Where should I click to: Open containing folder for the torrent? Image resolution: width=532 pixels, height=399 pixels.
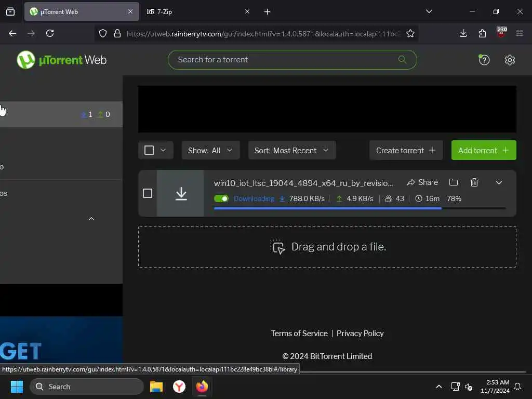point(453,182)
